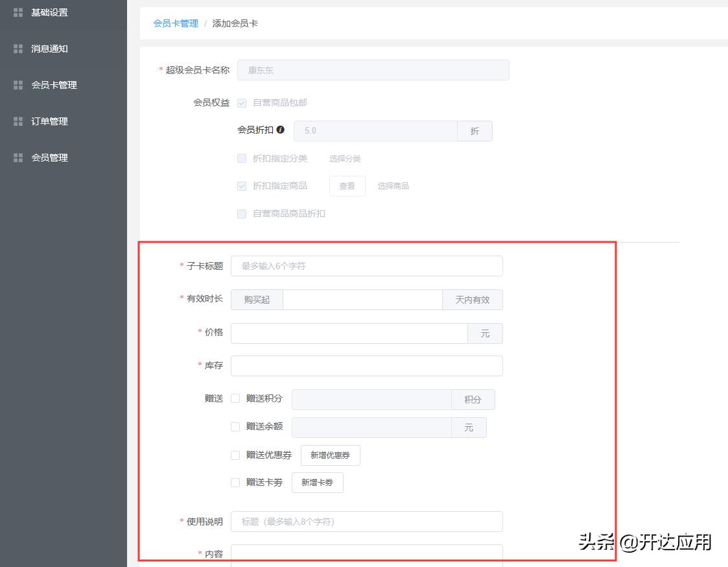Click the 会员卡管理 sidebar grid icon
The image size is (728, 567).
pyautogui.click(x=18, y=84)
